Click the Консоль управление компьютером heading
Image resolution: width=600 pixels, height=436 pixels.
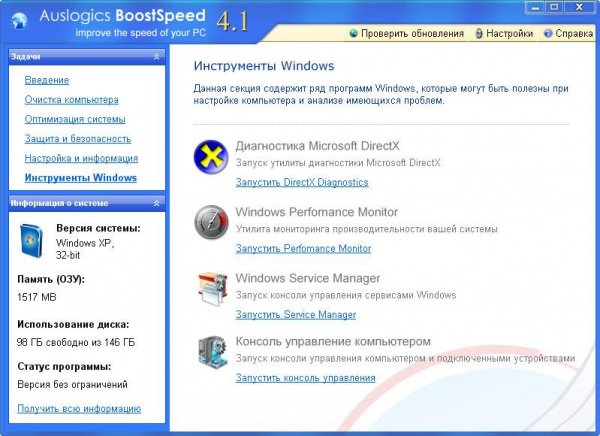[x=333, y=341]
